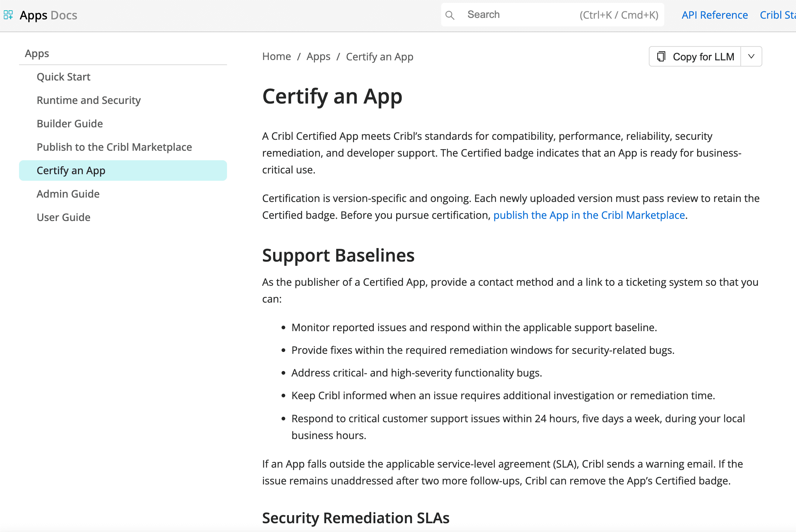
Task: Open Runtime and Security page
Action: coord(89,100)
